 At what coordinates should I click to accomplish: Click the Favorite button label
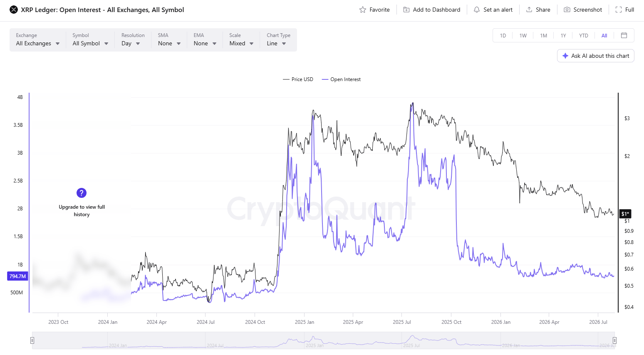pyautogui.click(x=379, y=10)
